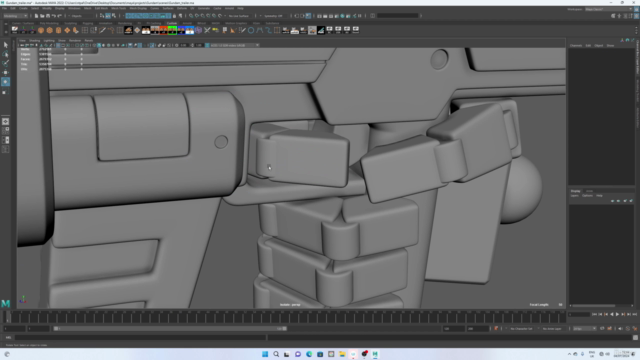The image size is (640, 360).
Task: Redo the last action icon
Action: pyautogui.click(x=59, y=16)
